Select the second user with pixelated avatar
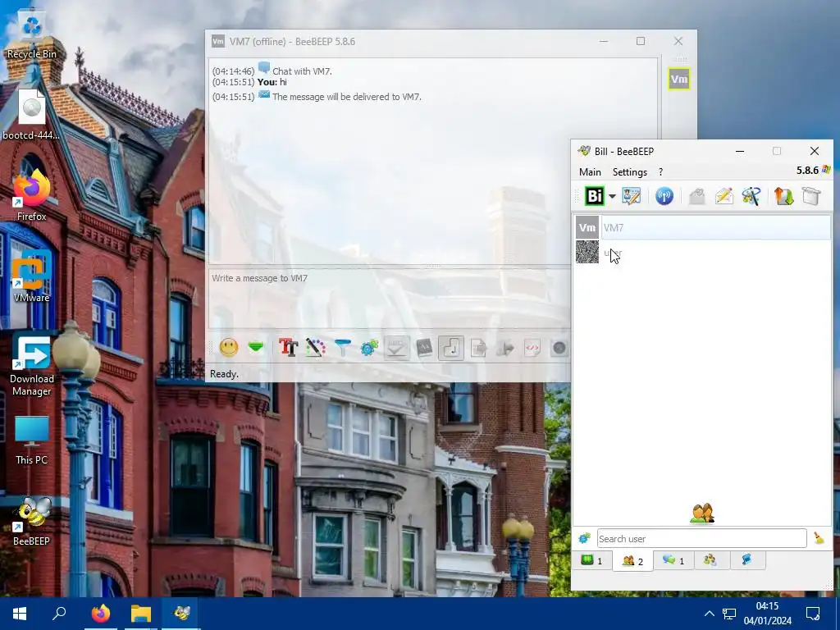840x630 pixels. click(x=702, y=253)
